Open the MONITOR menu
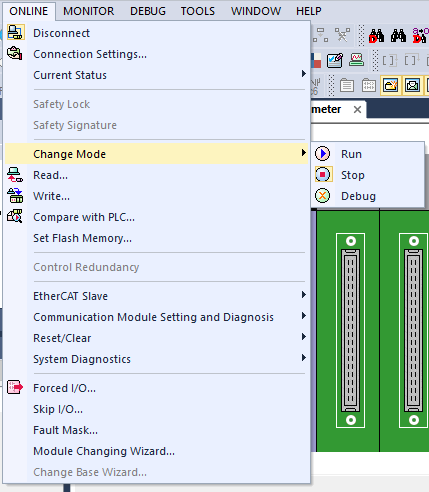Image resolution: width=429 pixels, height=492 pixels. point(89,11)
